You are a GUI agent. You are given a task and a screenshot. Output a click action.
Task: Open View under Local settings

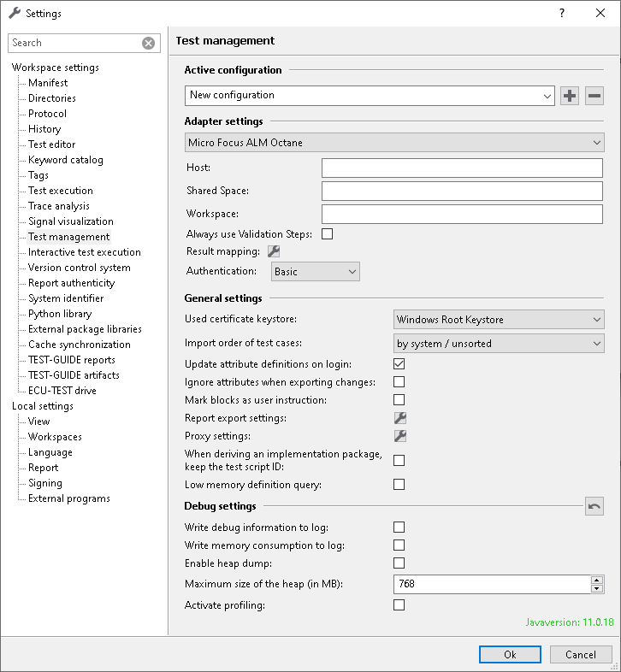[x=39, y=421]
